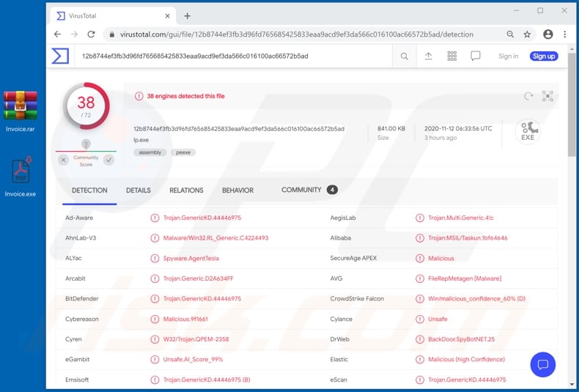Screen dimensions: 579x392
Task: Click BackDoor.SpyBotNET.25 DrWeb result
Action: pyautogui.click(x=461, y=339)
